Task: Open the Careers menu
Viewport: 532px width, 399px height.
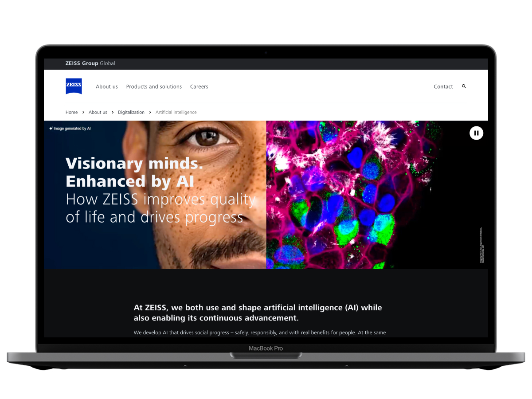Action: (x=199, y=87)
